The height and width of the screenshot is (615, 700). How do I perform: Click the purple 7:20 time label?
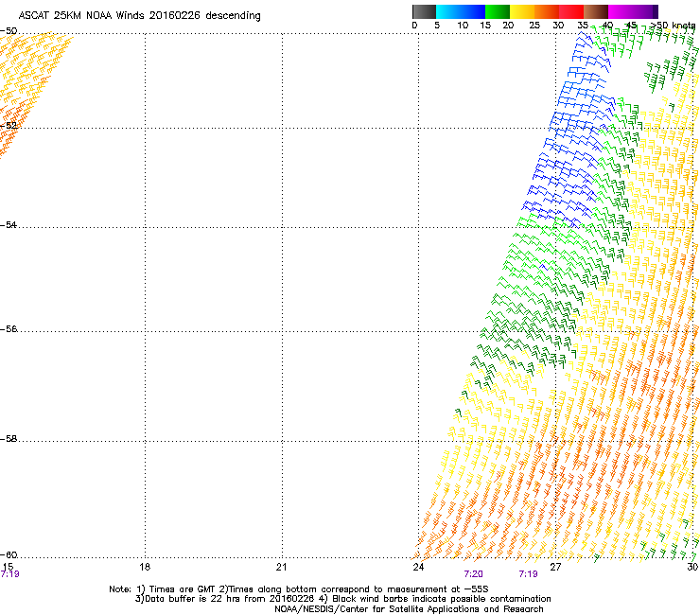click(x=473, y=574)
